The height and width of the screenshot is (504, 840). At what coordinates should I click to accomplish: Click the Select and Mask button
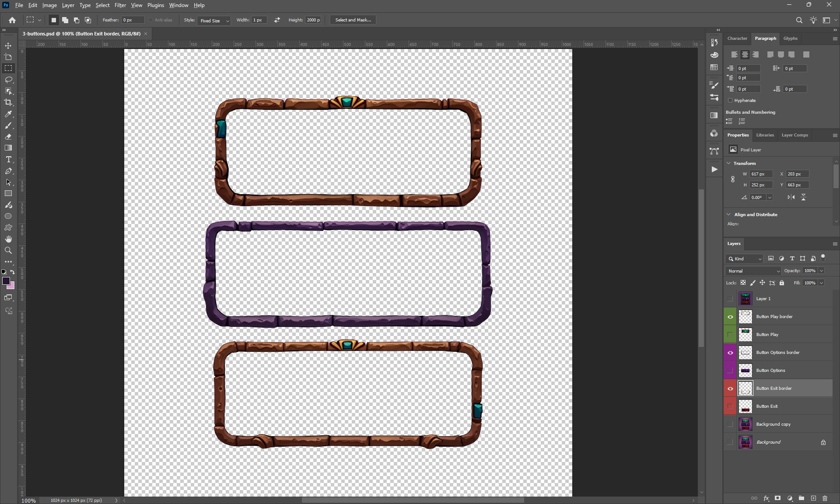tap(353, 20)
